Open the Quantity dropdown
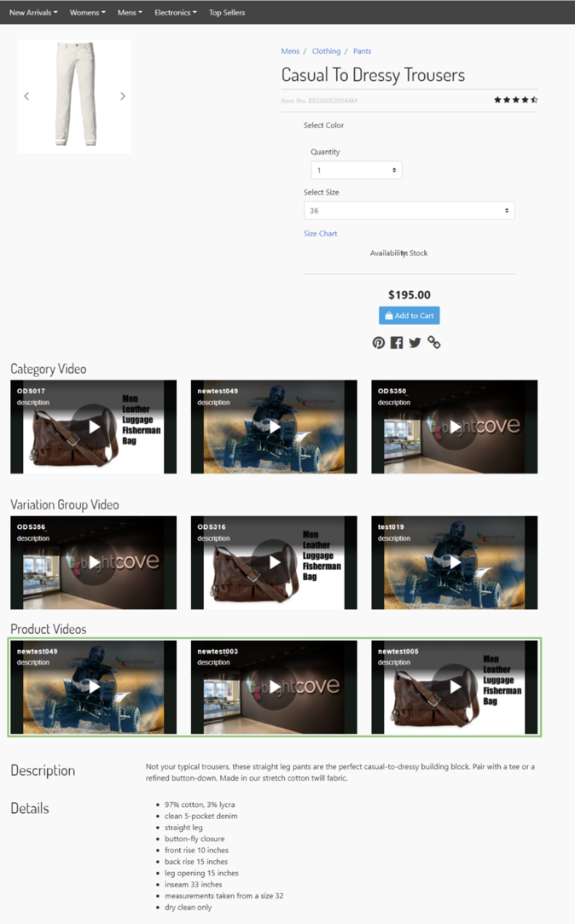 pyautogui.click(x=356, y=170)
